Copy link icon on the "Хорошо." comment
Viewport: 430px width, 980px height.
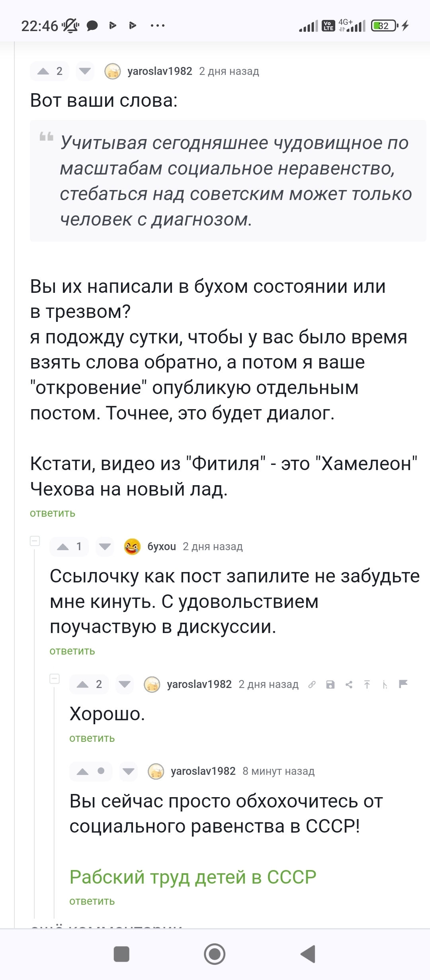312,684
